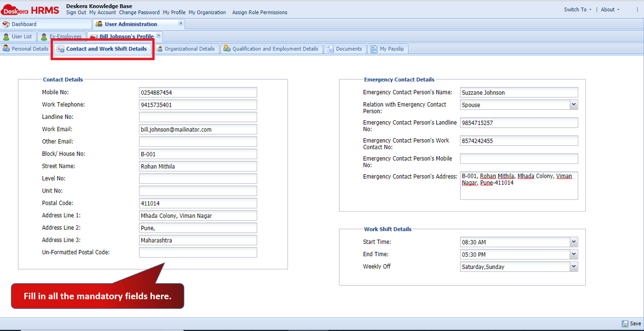
Task: Select Contact and Work Shift Details tab
Action: point(102,49)
